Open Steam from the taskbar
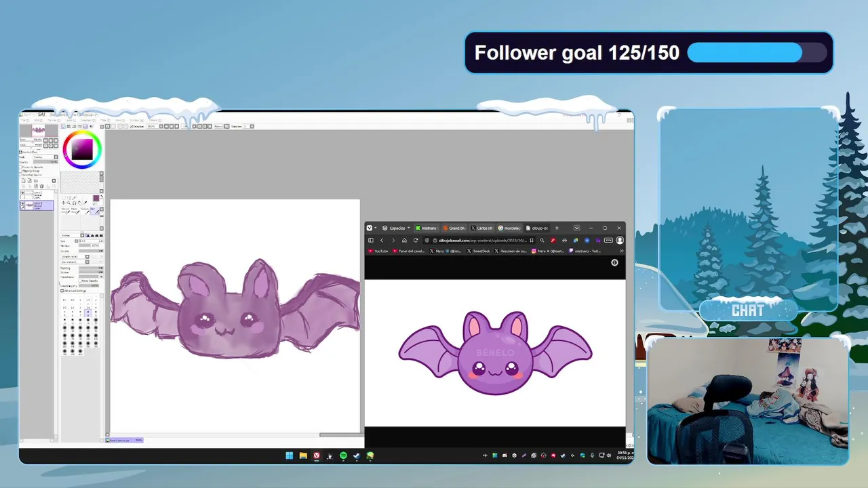 [357, 455]
